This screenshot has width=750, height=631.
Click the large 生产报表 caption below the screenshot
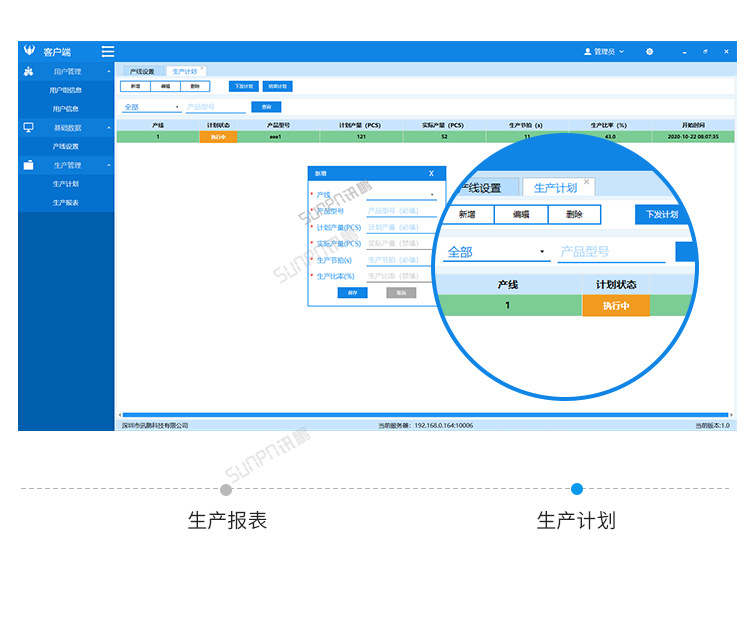click(x=227, y=520)
